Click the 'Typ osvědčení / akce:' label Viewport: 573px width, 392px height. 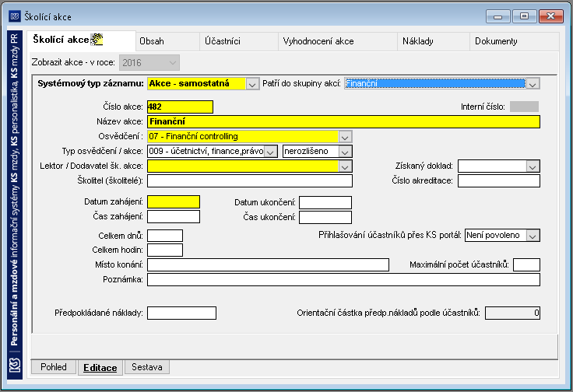tap(102, 151)
